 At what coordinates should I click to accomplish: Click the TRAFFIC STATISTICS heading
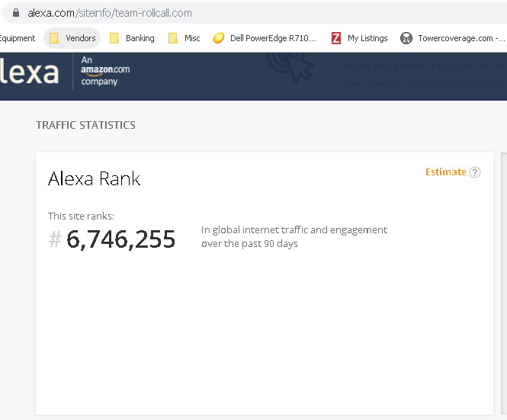(x=85, y=125)
